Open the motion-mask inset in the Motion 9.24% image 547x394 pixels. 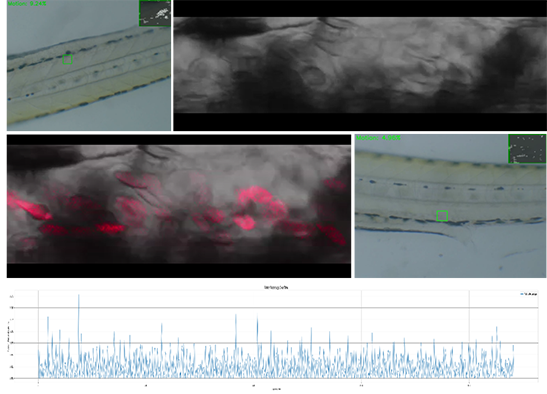pos(155,13)
